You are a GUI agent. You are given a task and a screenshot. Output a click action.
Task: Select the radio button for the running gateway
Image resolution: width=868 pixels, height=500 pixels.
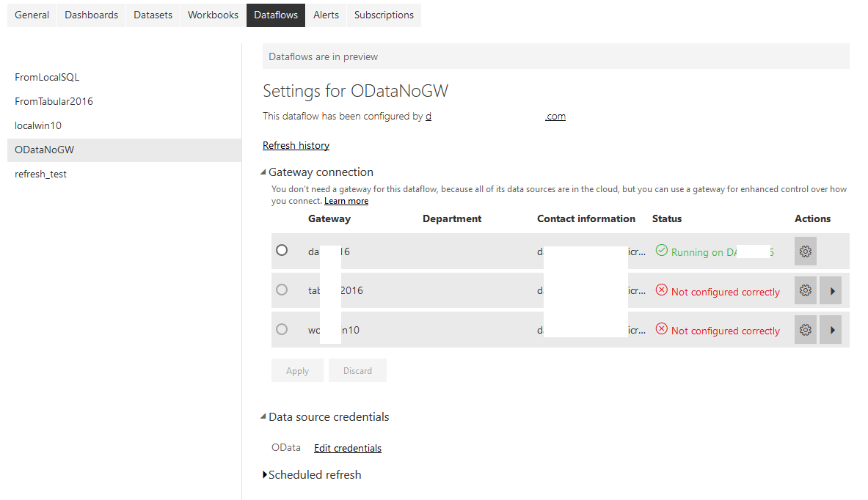(x=282, y=250)
